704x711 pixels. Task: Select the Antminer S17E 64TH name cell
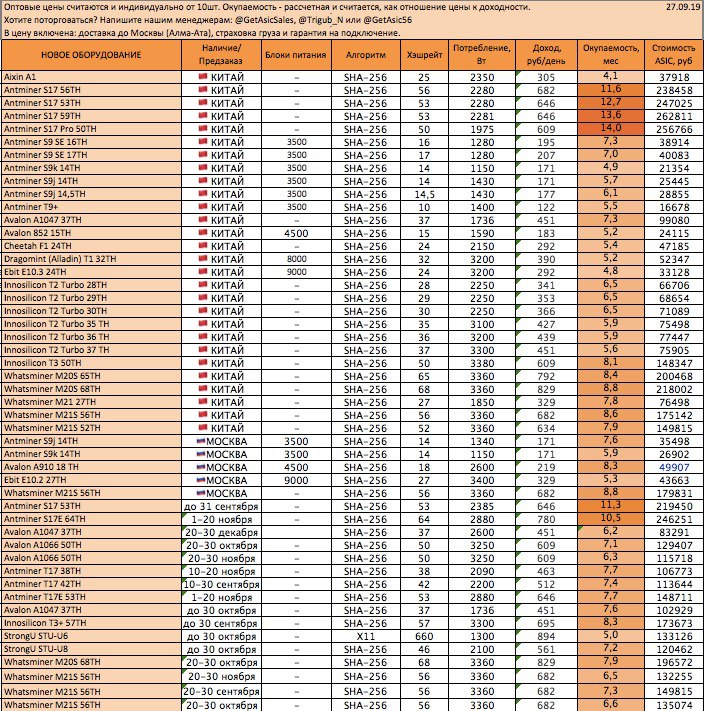click(91, 519)
